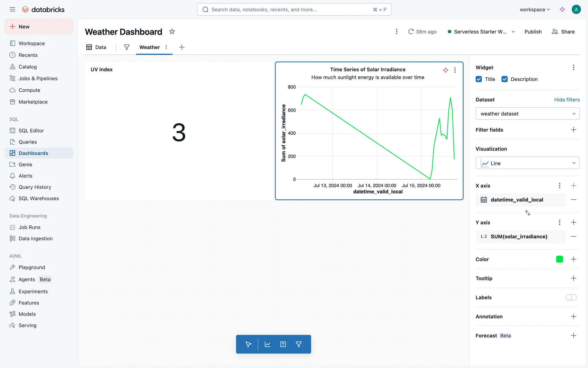Open the weather dataset dropdown
This screenshot has height=368, width=588.
[x=527, y=114]
